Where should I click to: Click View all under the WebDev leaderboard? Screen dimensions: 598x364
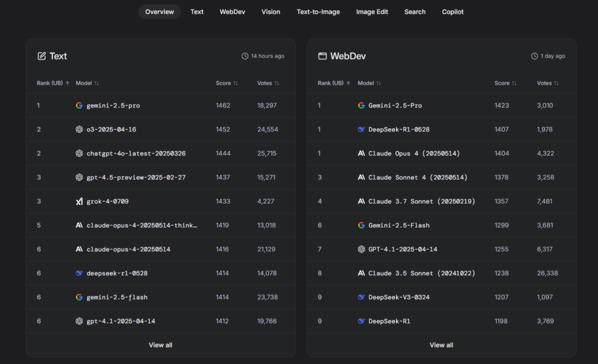pos(441,345)
